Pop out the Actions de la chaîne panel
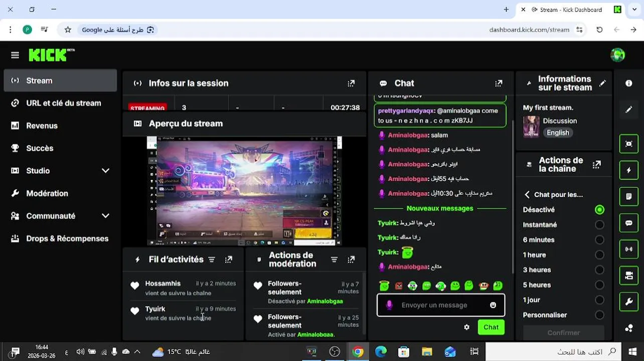Viewport: 644px width, 361px height. click(597, 164)
